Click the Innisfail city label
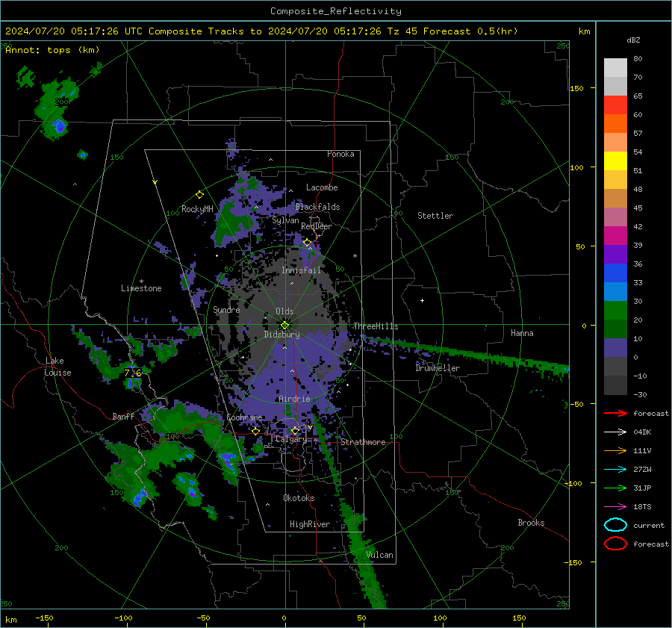Image resolution: width=672 pixels, height=628 pixels. tap(301, 270)
